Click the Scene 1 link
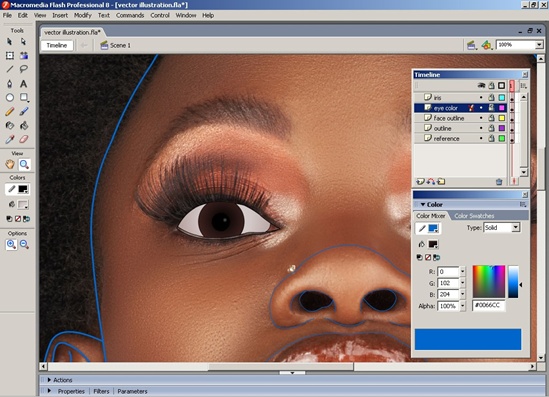The image size is (549, 397). point(120,45)
